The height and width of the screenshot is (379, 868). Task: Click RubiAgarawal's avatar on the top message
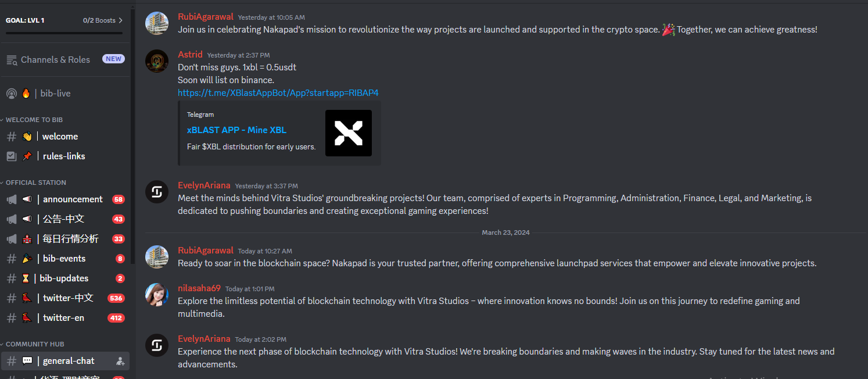click(157, 23)
